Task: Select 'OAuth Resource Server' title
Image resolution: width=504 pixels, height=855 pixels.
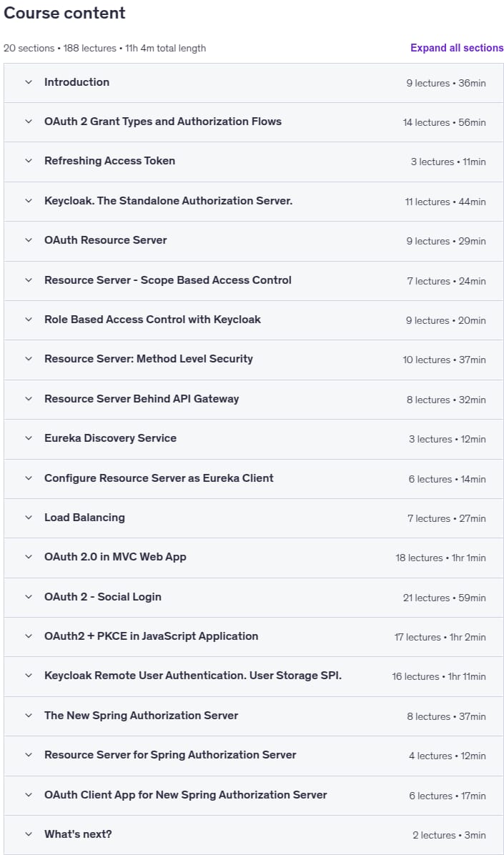Action: pyautogui.click(x=105, y=240)
